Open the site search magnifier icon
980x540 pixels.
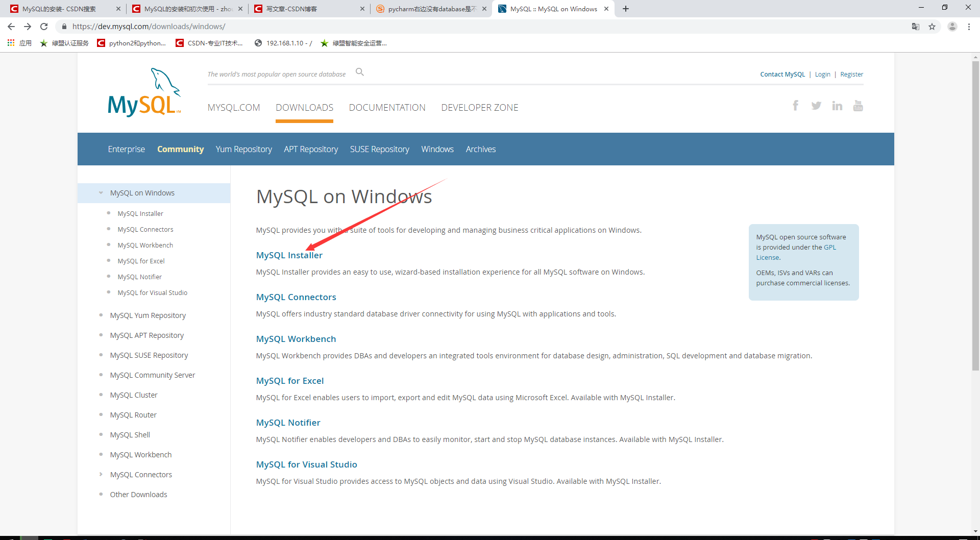(360, 72)
